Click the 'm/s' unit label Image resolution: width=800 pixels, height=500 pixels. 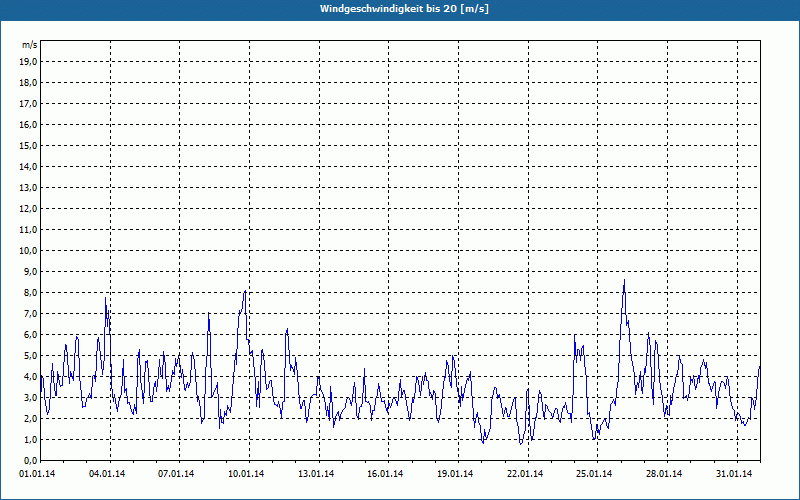pyautogui.click(x=29, y=45)
